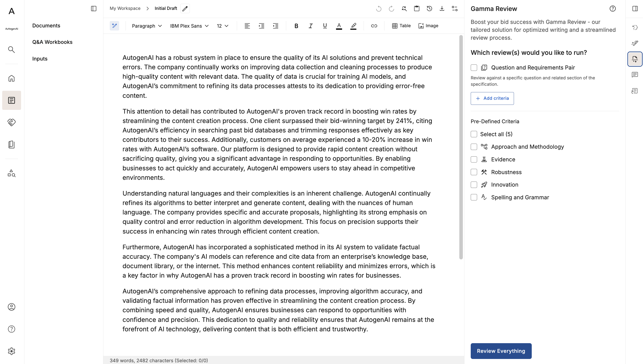The width and height of the screenshot is (643, 364).
Task: Open the search icon in left sidebar
Action: (x=11, y=50)
